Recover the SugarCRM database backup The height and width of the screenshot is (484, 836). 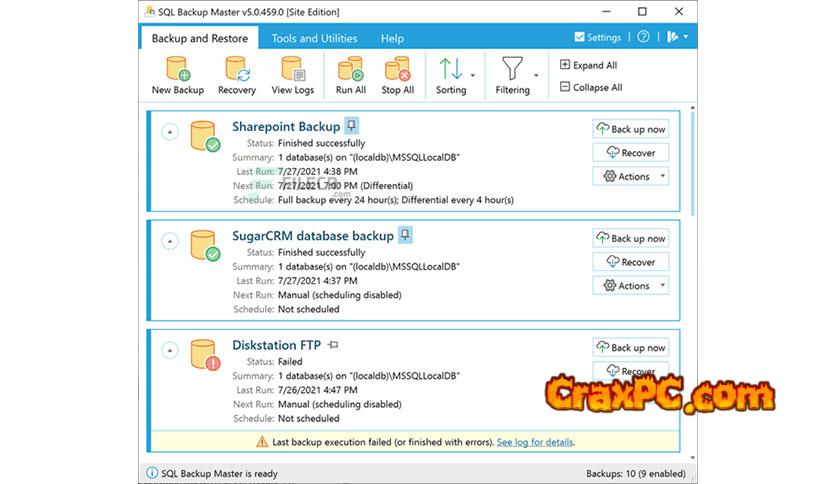coord(631,262)
